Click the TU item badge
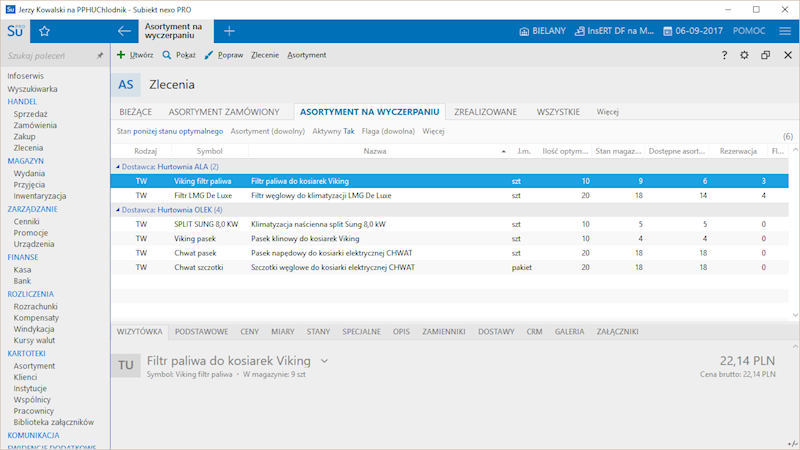Viewport: 800px width, 450px height. 126,365
